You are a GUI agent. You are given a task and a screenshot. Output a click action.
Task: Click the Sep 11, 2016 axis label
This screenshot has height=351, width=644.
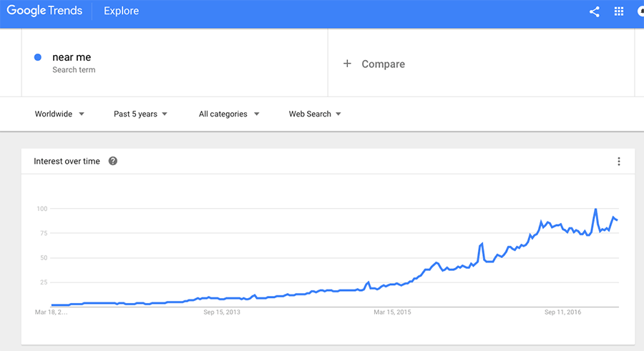point(562,312)
